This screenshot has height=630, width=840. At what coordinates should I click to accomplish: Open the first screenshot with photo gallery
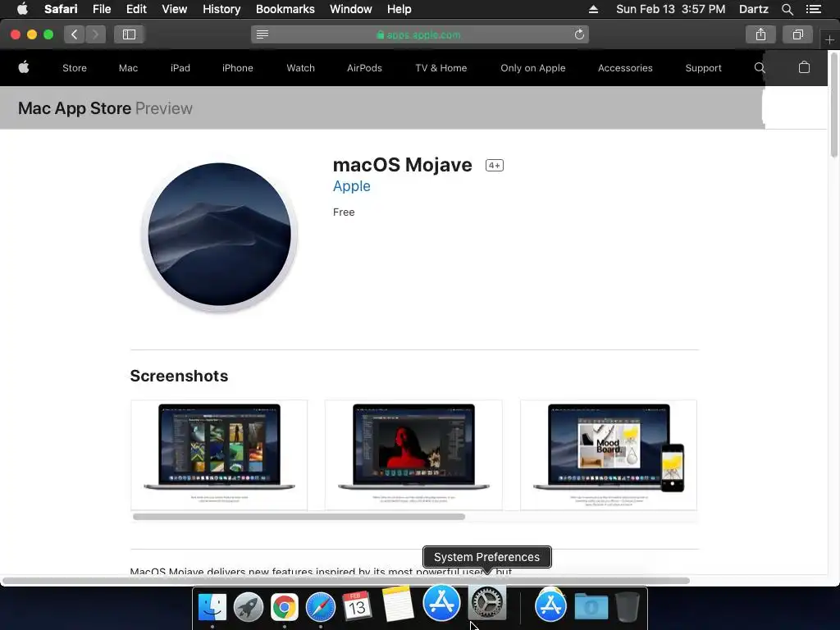(219, 454)
